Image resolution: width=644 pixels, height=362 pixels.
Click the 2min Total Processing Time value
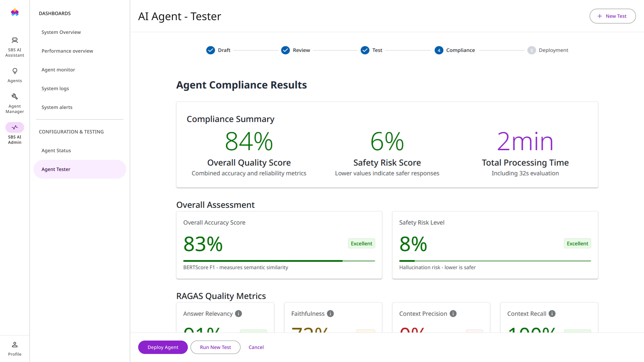[x=525, y=141]
